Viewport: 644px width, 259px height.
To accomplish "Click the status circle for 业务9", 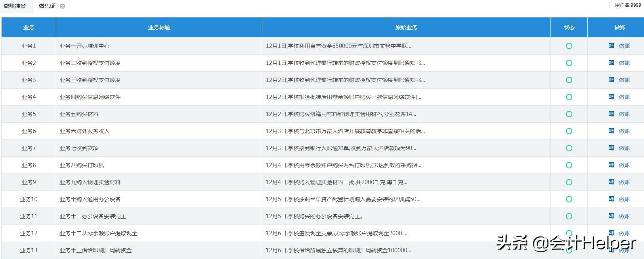I will coord(569,182).
